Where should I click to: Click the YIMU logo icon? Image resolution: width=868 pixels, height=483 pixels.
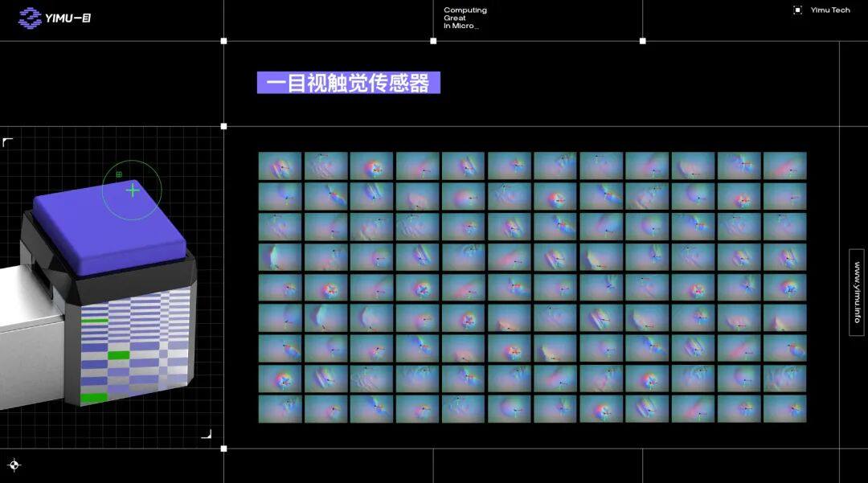point(30,17)
